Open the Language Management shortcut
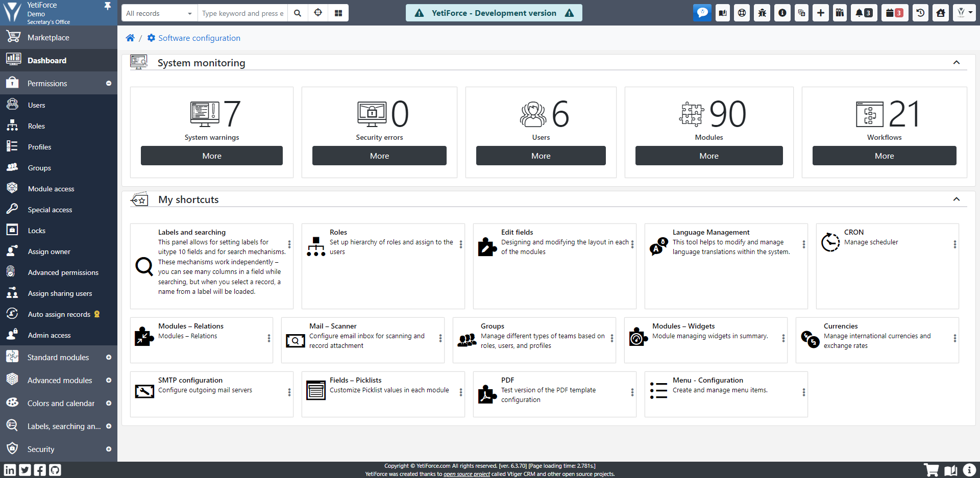Image resolution: width=980 pixels, height=478 pixels. tap(726, 266)
